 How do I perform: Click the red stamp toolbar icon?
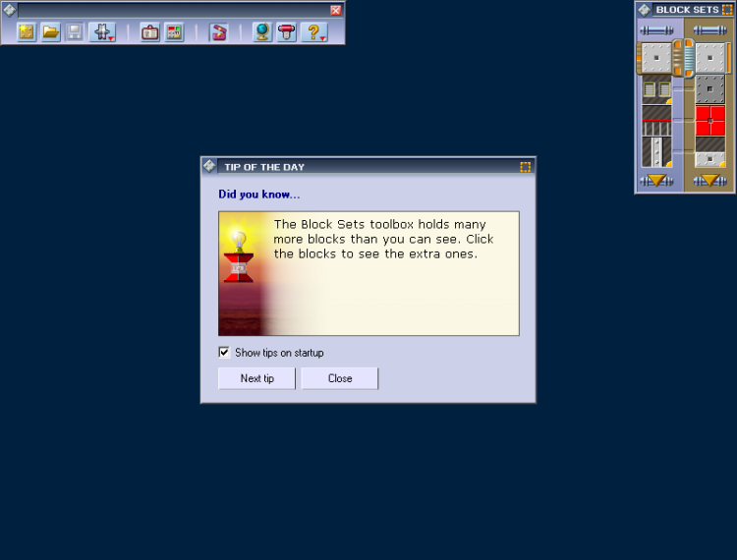287,32
